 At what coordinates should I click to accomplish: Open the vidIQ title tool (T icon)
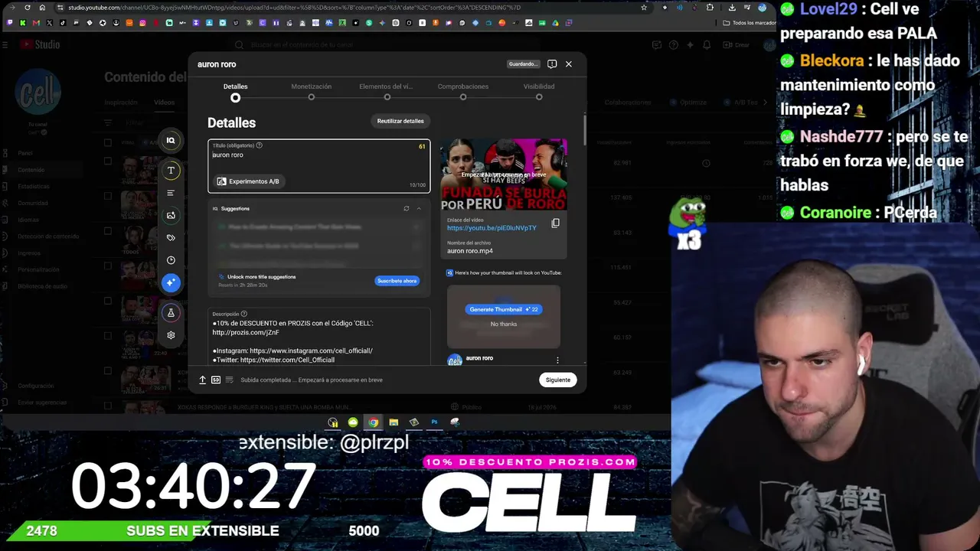coord(171,170)
